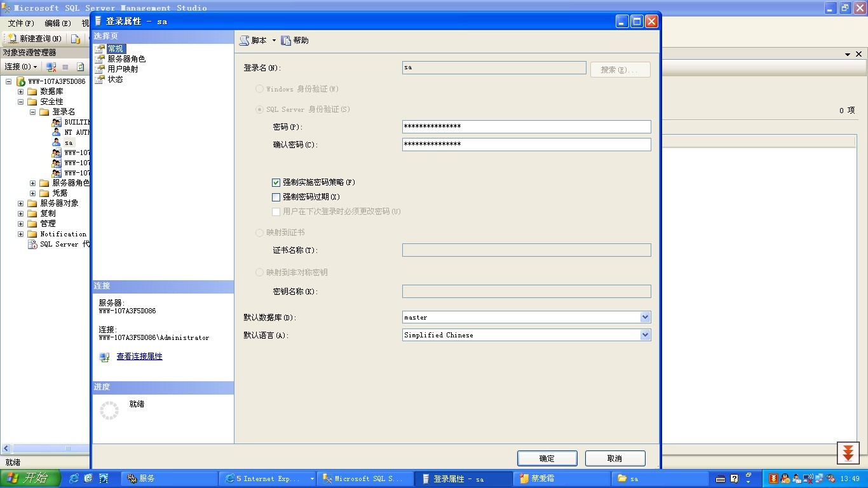Click the 新建查询 new query toolbar icon

pos(12,39)
